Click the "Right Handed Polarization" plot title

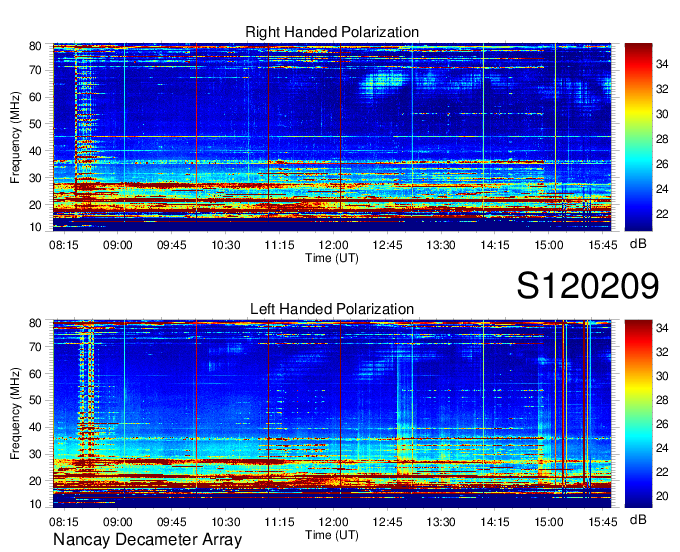[x=332, y=32]
